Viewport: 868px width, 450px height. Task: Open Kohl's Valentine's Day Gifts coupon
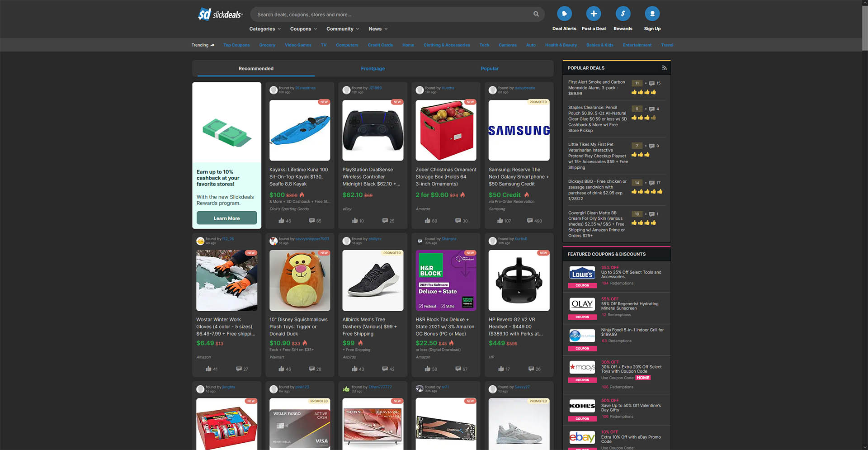[x=631, y=408]
